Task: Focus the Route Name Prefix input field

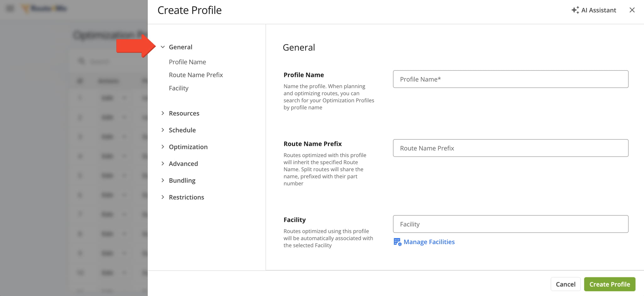Action: coord(511,148)
